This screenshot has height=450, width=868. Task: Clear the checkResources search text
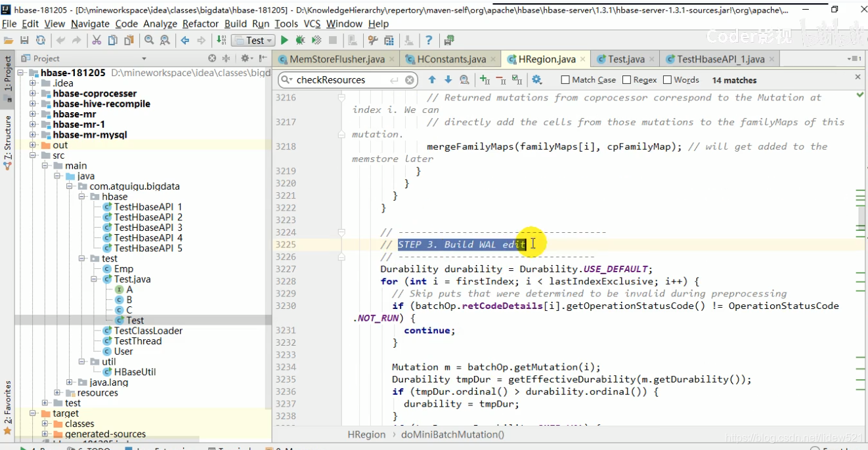(x=409, y=80)
